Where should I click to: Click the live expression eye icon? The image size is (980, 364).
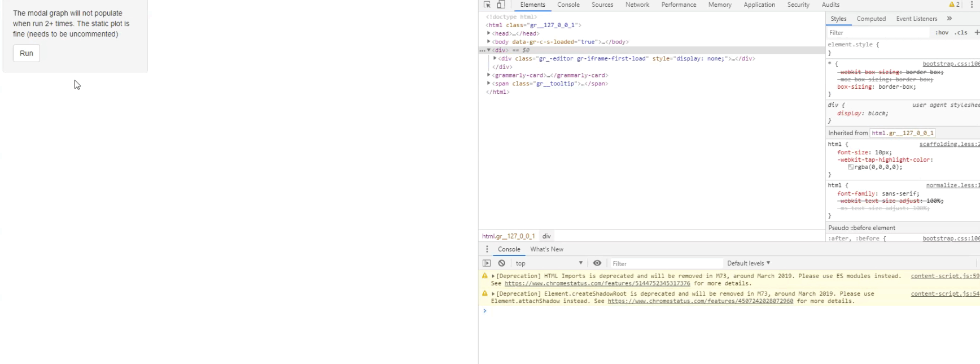597,263
